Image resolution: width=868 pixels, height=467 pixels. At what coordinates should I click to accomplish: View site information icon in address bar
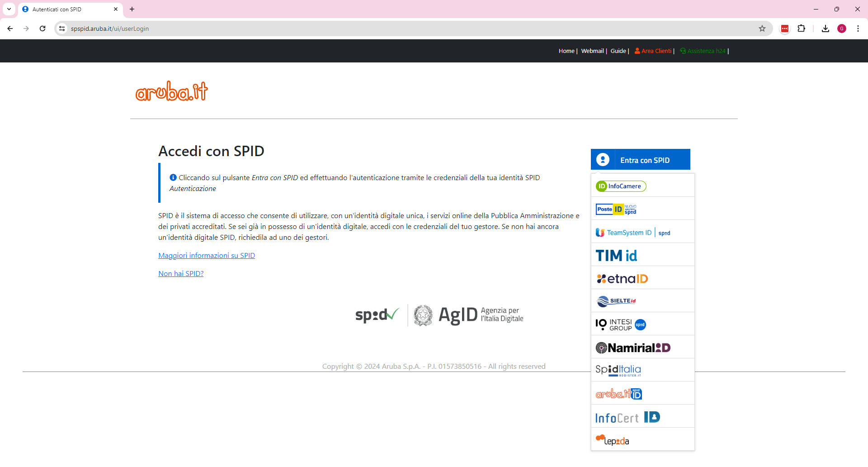62,29
